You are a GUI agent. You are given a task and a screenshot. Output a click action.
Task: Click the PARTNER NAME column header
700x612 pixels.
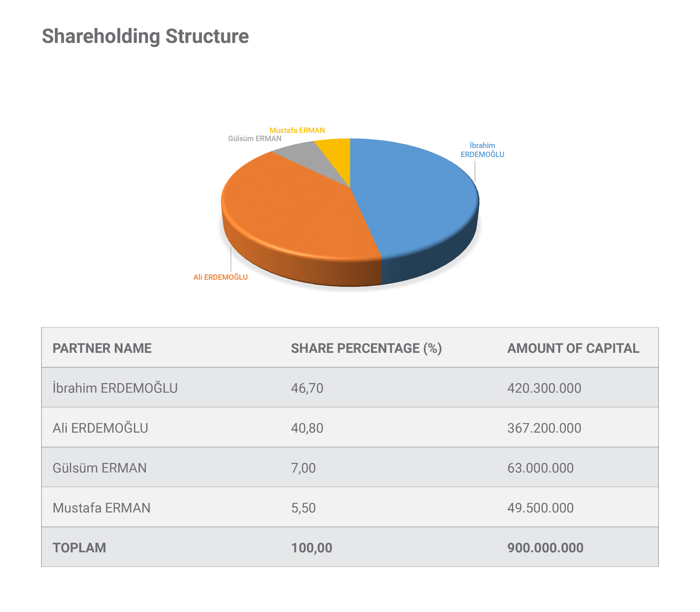coord(102,348)
